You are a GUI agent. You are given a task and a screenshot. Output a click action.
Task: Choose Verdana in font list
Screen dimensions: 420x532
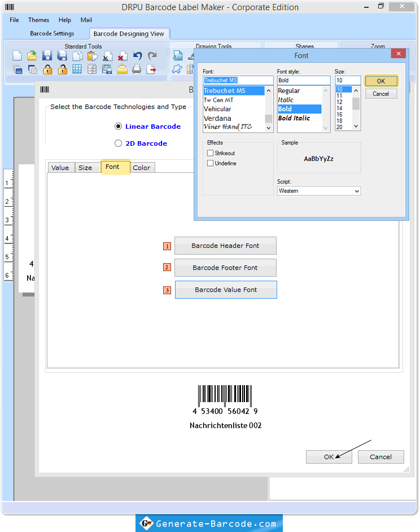click(x=234, y=119)
